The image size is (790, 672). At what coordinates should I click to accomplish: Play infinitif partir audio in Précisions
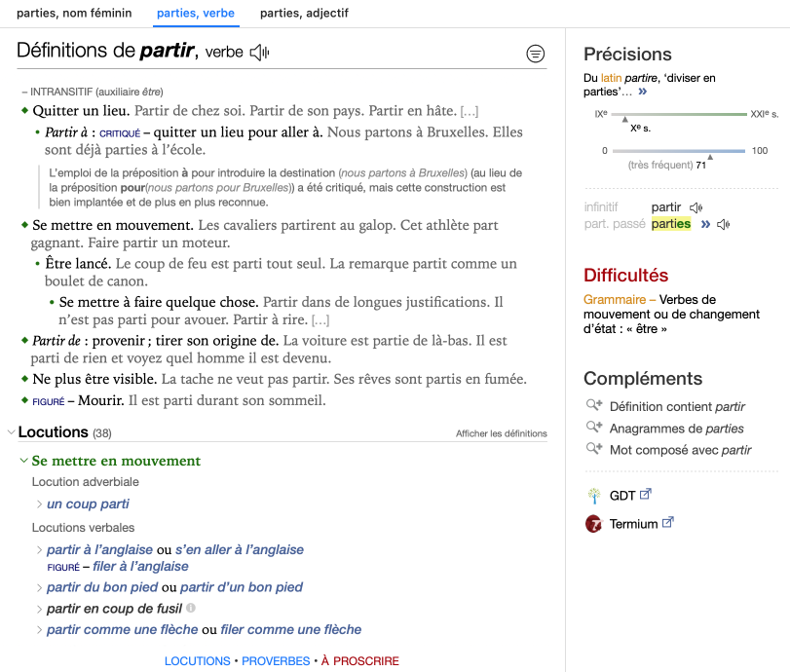click(x=696, y=207)
